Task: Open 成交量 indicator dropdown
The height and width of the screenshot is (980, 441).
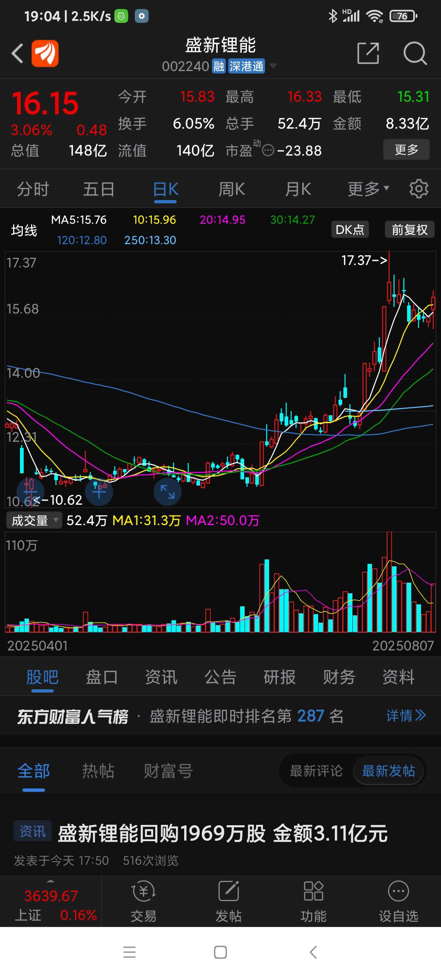Action: pos(34,520)
